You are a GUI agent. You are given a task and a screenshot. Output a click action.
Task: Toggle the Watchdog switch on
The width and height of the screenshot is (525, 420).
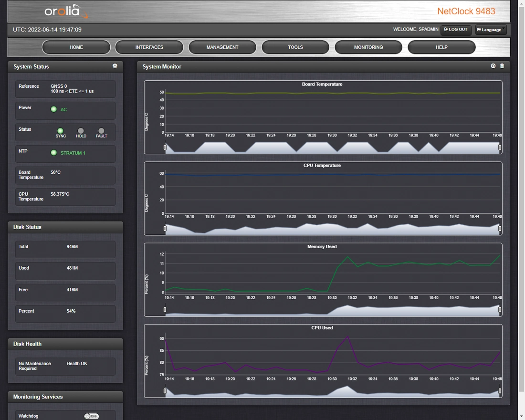point(92,416)
